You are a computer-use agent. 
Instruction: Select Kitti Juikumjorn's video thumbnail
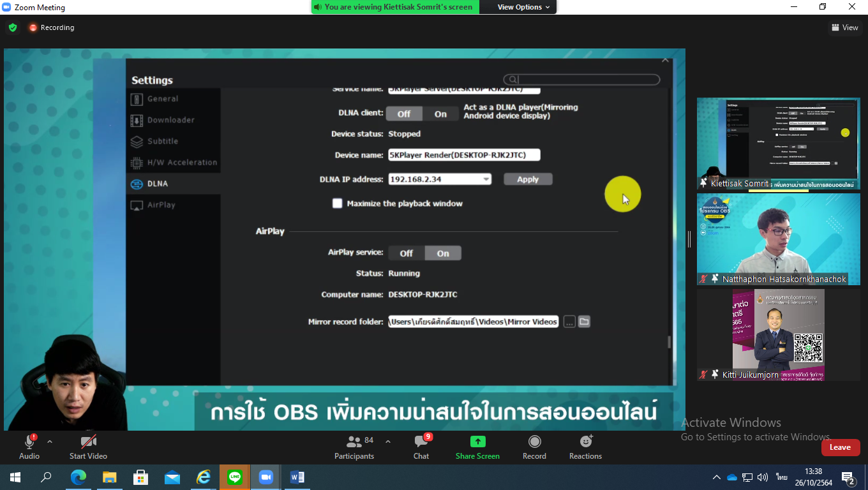click(x=778, y=335)
